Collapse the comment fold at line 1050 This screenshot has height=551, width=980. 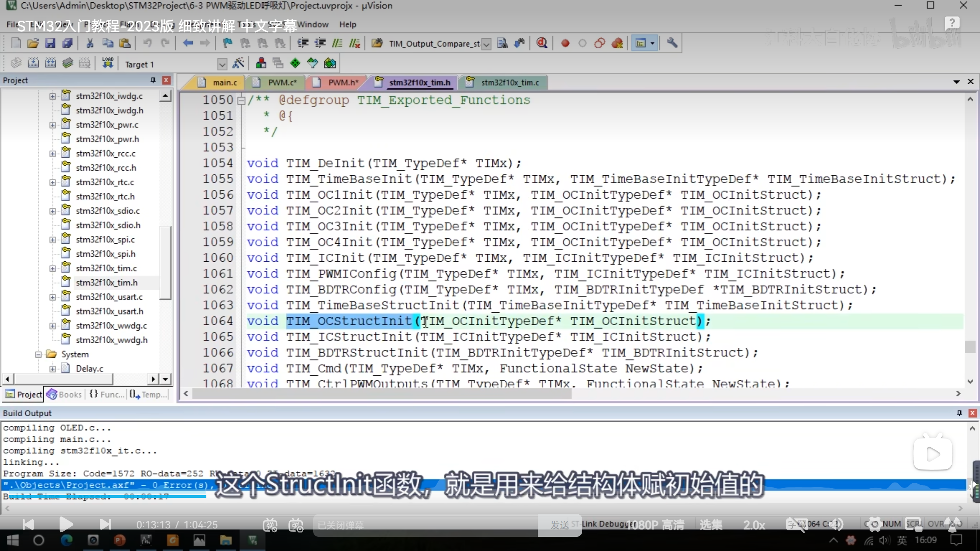click(x=241, y=101)
